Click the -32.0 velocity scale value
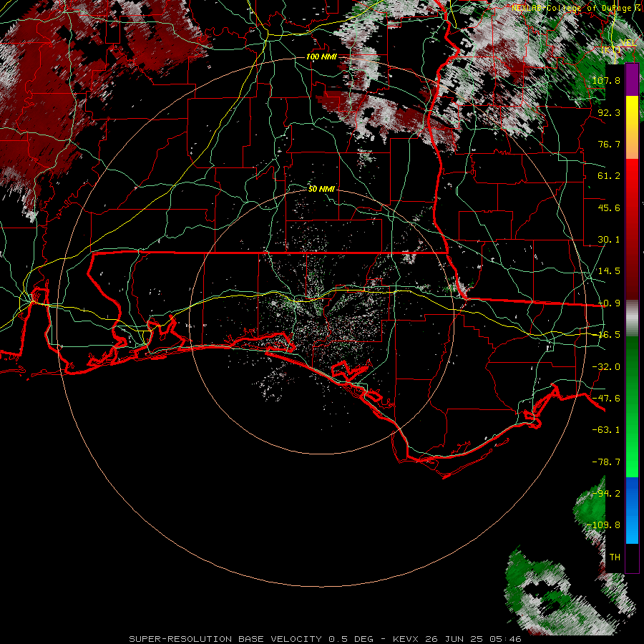Viewport: 644px width, 644px height. pos(606,367)
